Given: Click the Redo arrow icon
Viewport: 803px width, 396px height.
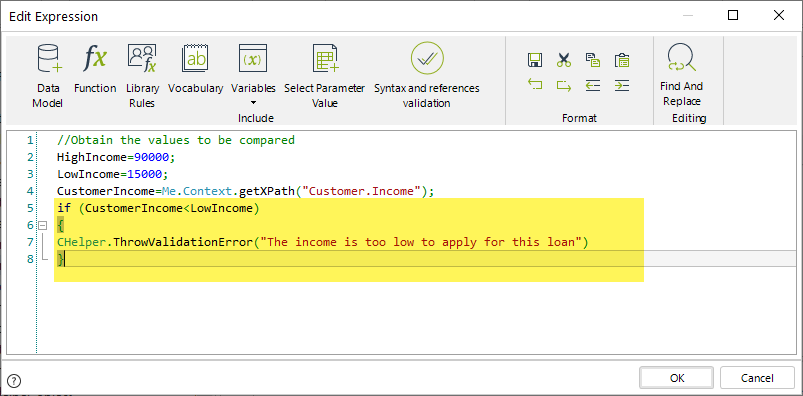Looking at the screenshot, I should (564, 85).
